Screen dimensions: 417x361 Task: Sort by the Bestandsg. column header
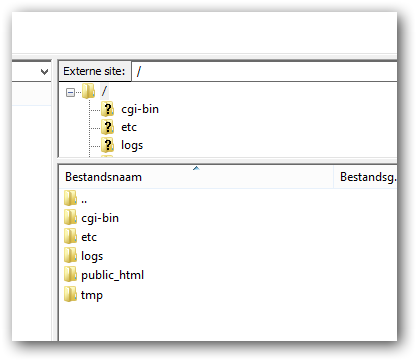coord(365,177)
